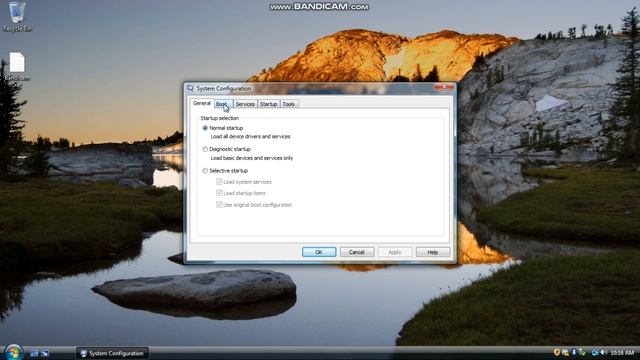This screenshot has height=360, width=640.
Task: Switch to the Boot tab
Action: click(223, 104)
